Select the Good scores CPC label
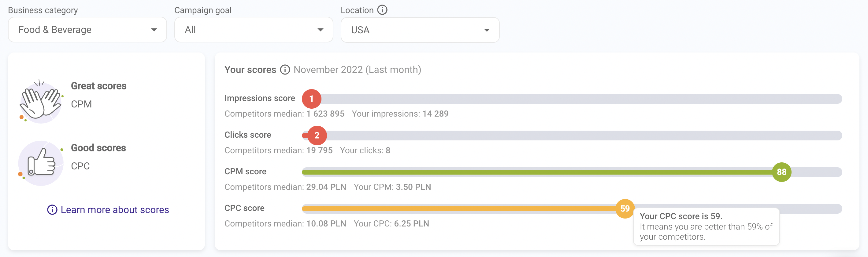The image size is (868, 257). (x=80, y=166)
